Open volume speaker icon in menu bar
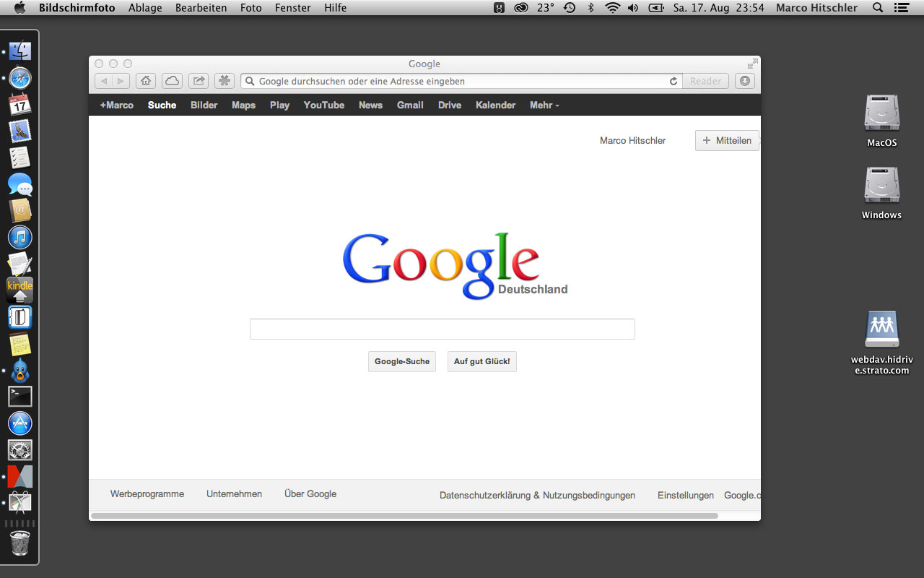Screen dimensions: 924x578 pos(633,8)
